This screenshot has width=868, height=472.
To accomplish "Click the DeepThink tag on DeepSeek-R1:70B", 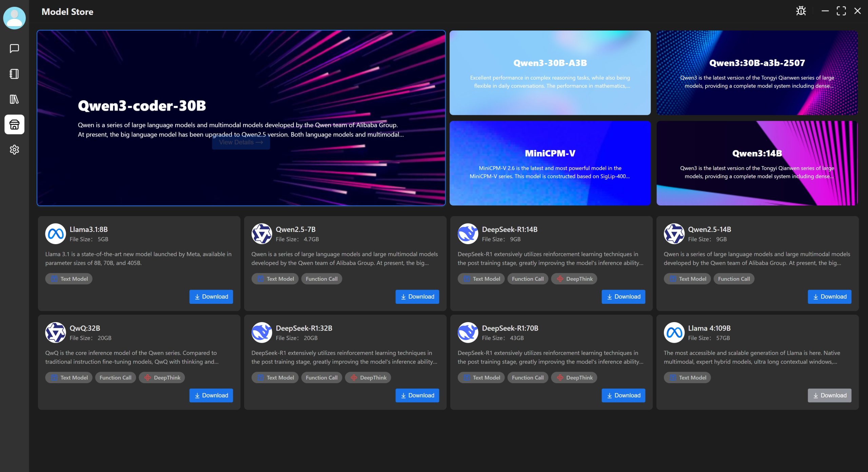I will tap(574, 377).
